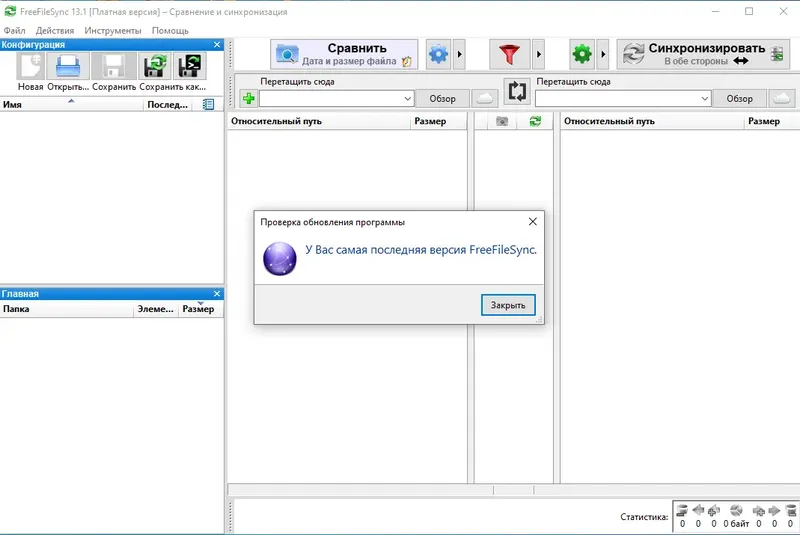Expand filter options arrow next to funnel
800x535 pixels.
[x=538, y=54]
